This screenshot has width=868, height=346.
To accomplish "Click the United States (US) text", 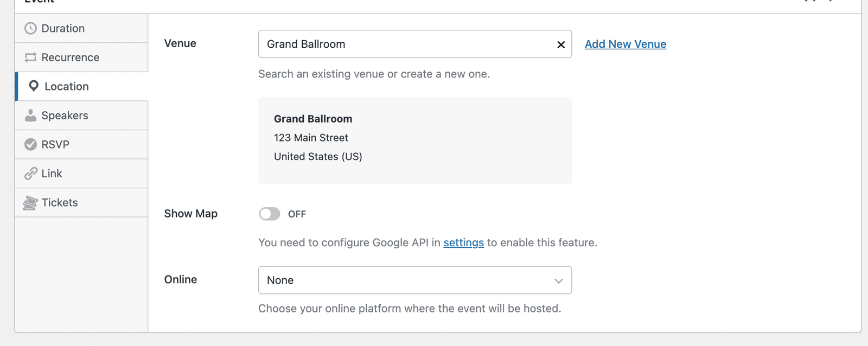I will click(x=318, y=157).
